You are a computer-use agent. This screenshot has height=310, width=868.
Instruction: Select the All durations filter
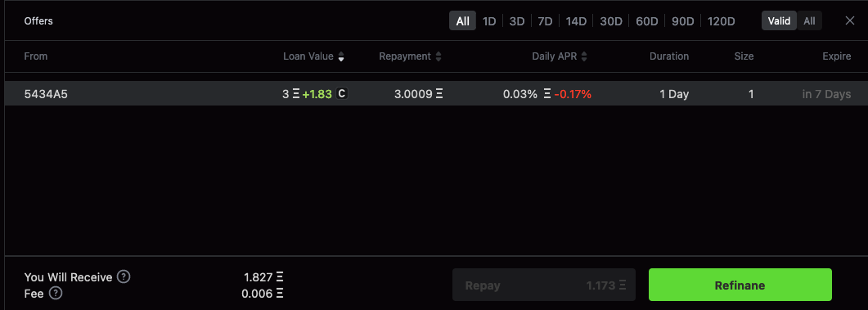463,21
